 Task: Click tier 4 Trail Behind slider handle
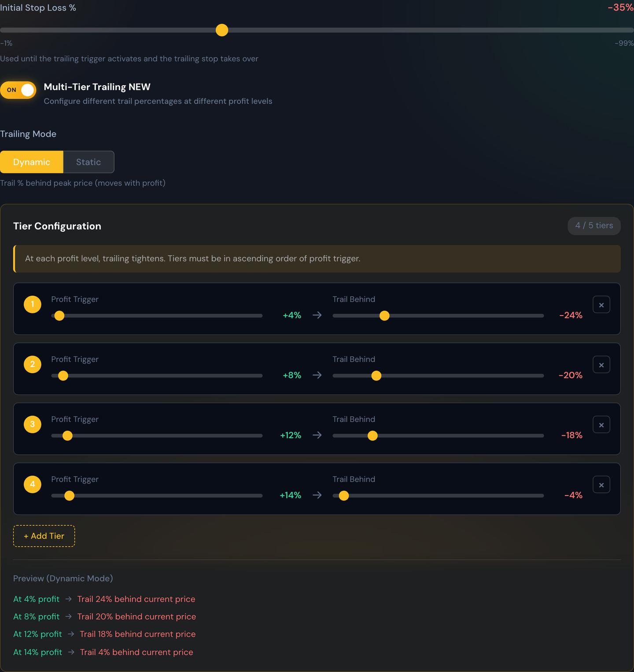coord(344,496)
